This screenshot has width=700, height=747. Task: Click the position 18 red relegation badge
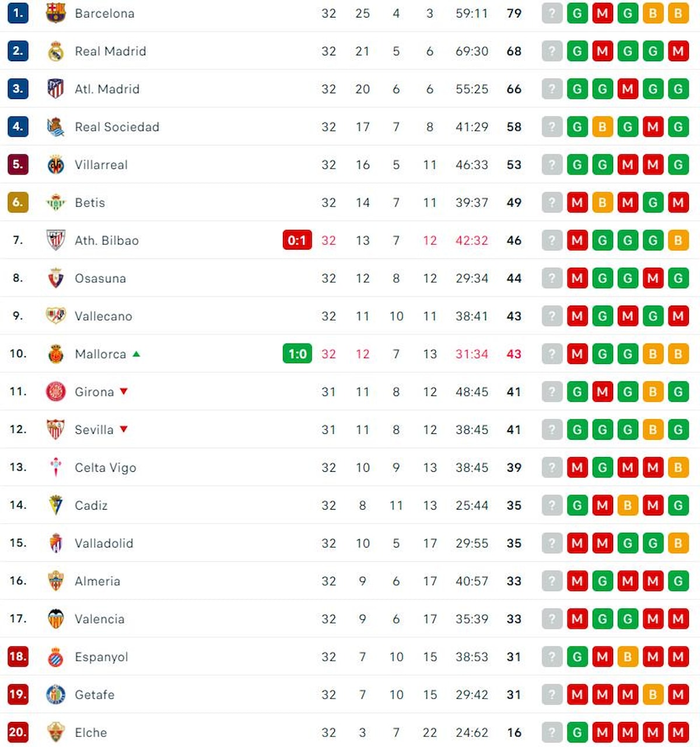tap(18, 657)
